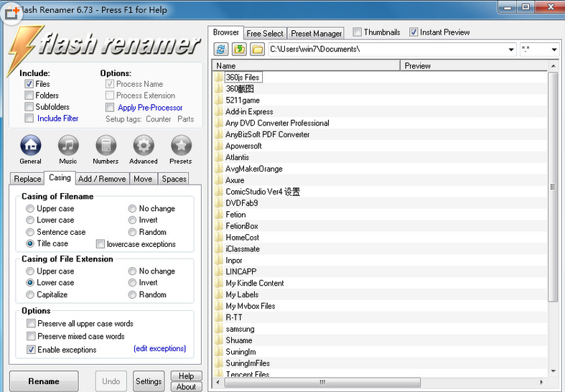
Task: Open the Advanced gear icon
Action: tap(144, 146)
